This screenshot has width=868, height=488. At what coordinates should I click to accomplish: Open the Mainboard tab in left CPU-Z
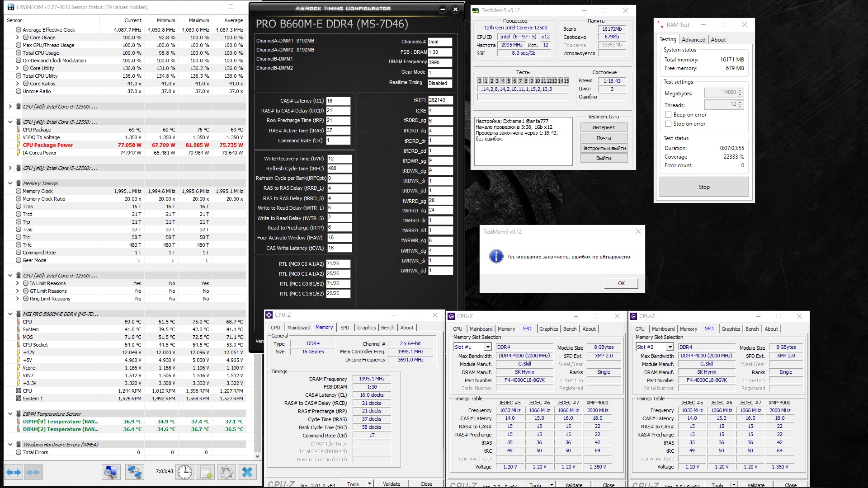point(298,328)
